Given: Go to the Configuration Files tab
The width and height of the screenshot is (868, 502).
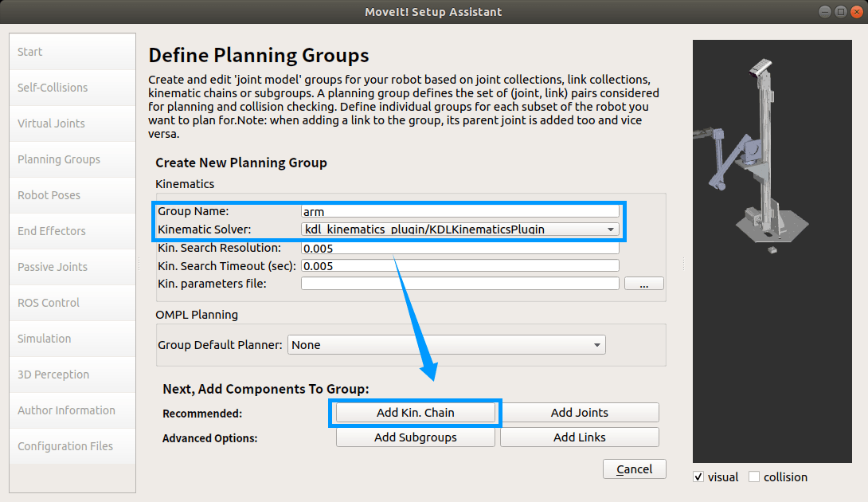Looking at the screenshot, I should pyautogui.click(x=72, y=446).
